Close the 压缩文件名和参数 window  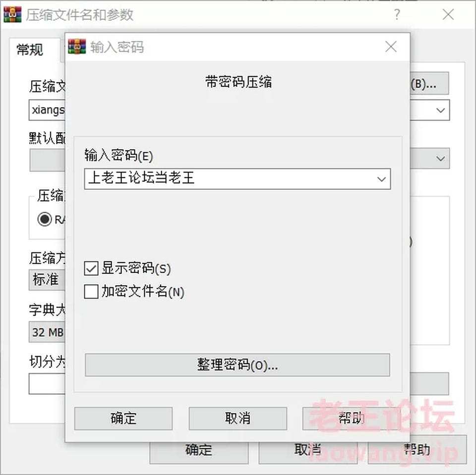tap(448, 14)
